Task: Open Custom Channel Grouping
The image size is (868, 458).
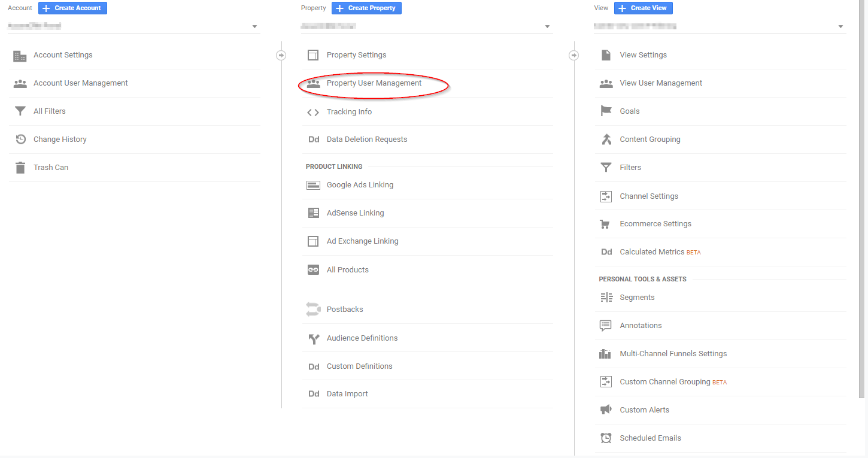Action: (x=665, y=382)
